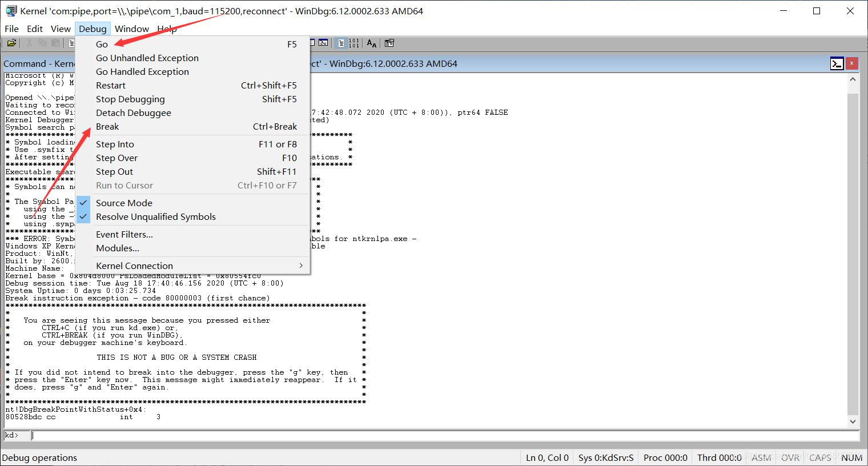Open the Font (AA) toolbar icon
The height and width of the screenshot is (466, 868).
372,43
